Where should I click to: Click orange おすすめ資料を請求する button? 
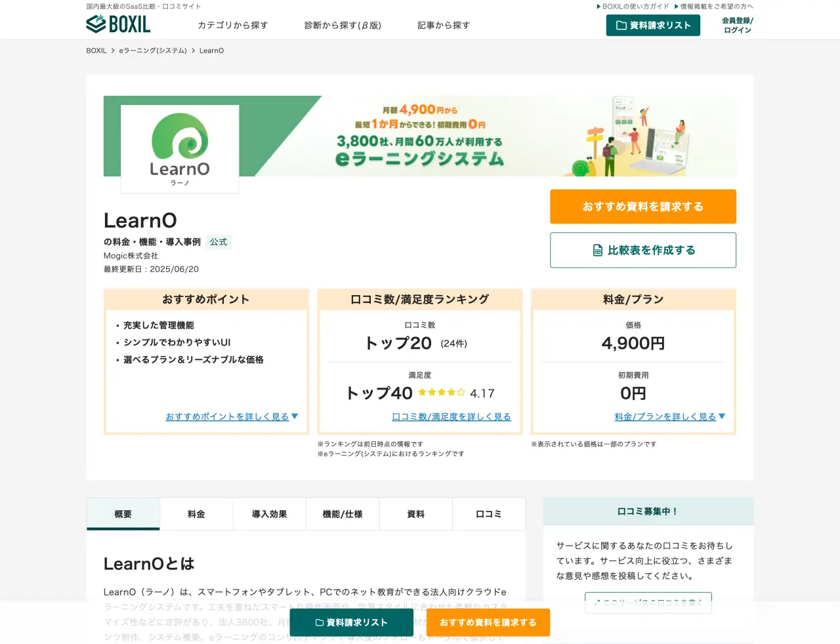pyautogui.click(x=643, y=207)
